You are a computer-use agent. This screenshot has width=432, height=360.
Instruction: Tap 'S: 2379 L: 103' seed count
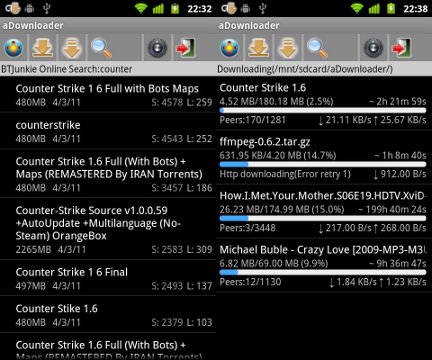(x=182, y=322)
